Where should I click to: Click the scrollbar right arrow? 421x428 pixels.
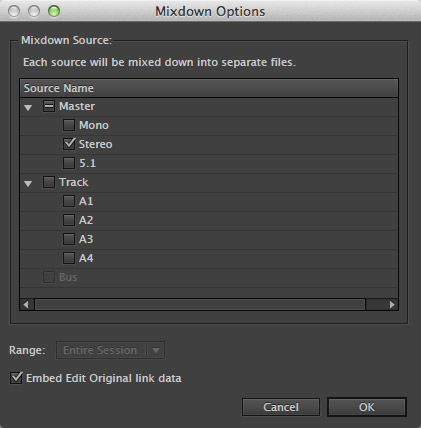coord(392,304)
